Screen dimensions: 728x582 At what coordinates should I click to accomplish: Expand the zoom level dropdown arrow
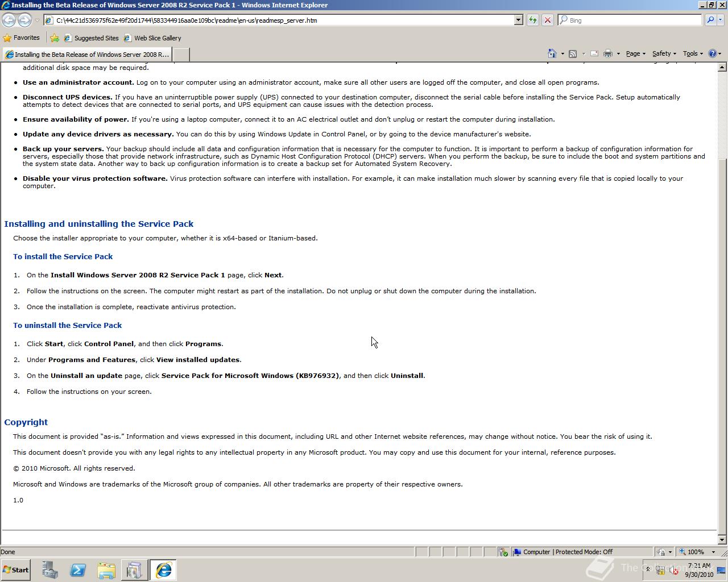pos(713,552)
